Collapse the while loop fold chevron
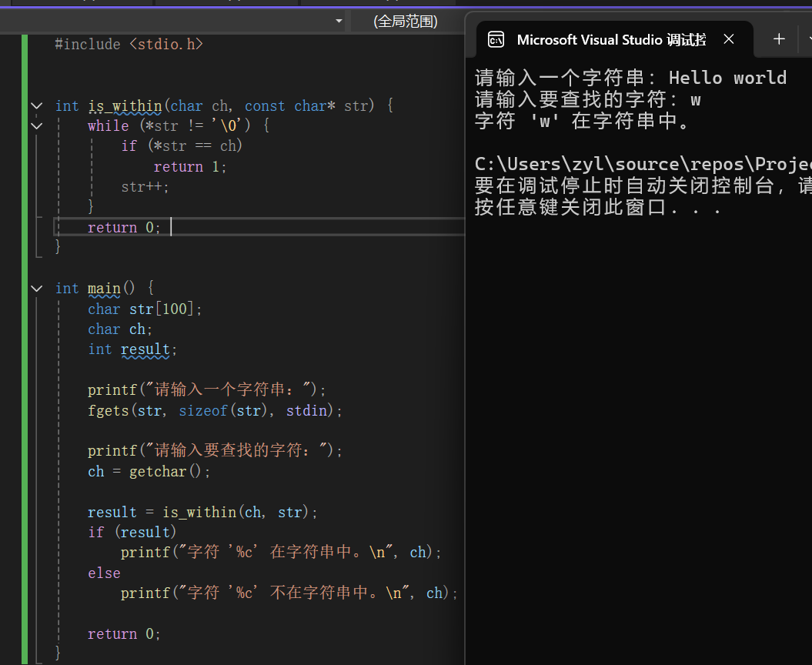The image size is (812, 665). click(x=37, y=126)
